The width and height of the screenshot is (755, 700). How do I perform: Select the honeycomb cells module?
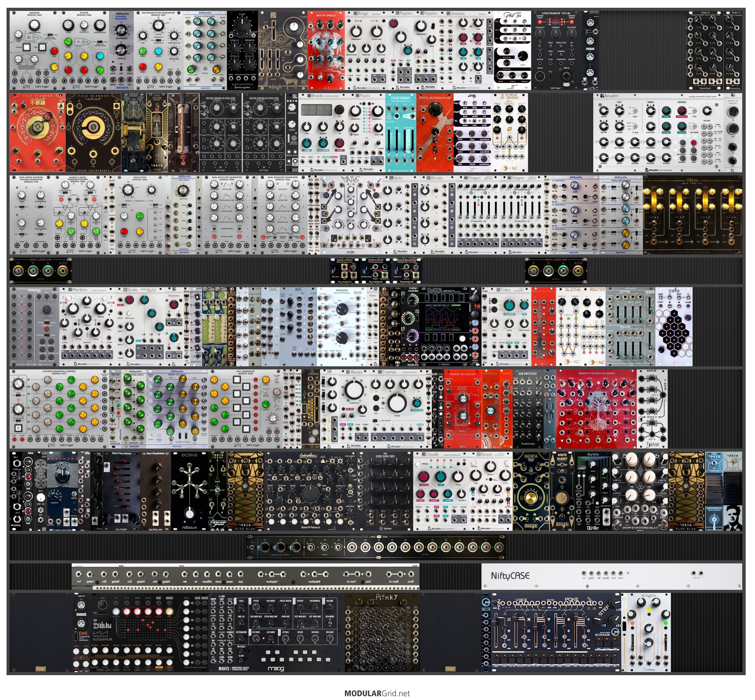(674, 327)
